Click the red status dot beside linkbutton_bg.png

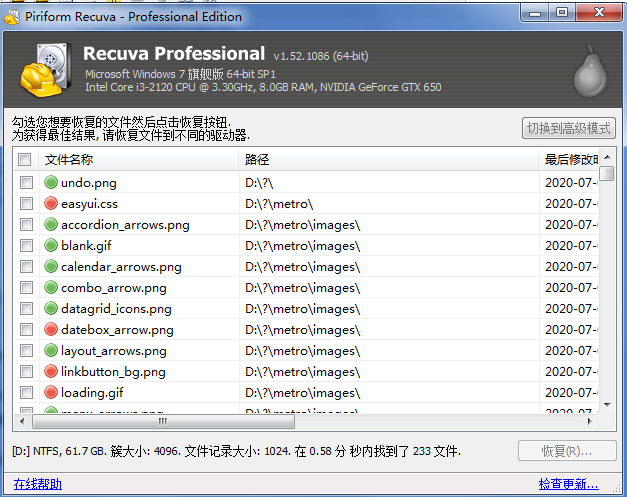pyautogui.click(x=51, y=371)
